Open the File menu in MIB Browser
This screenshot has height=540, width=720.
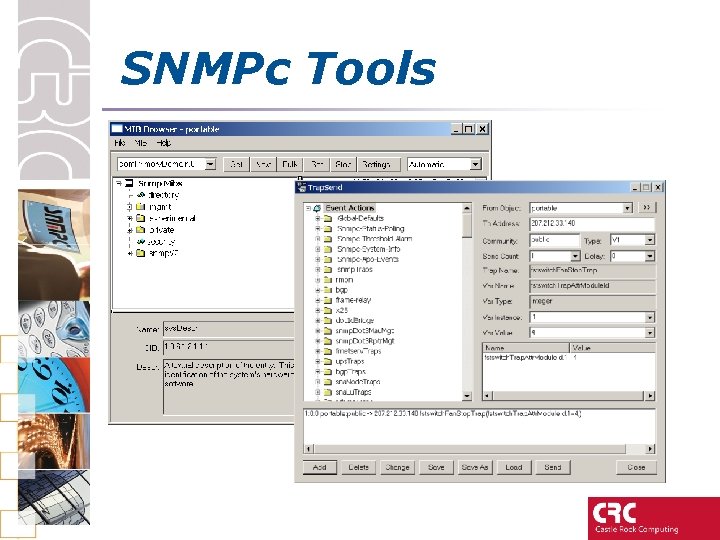pos(120,143)
